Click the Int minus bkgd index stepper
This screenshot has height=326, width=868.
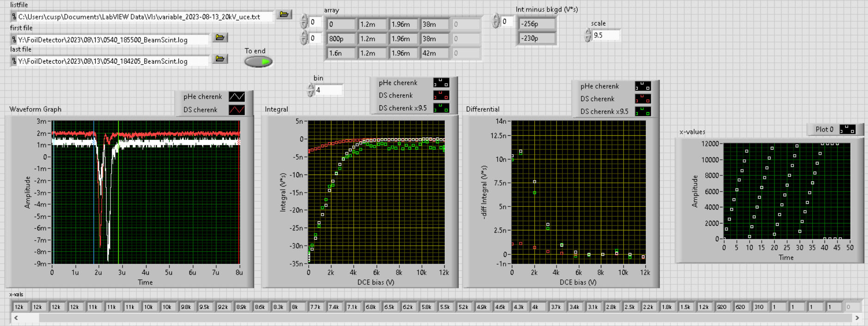point(496,21)
